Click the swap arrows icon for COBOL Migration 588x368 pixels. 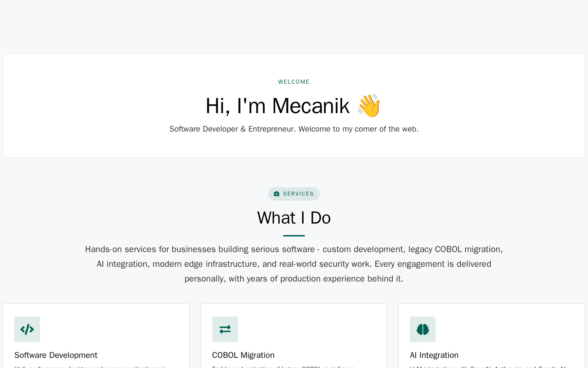coord(225,329)
